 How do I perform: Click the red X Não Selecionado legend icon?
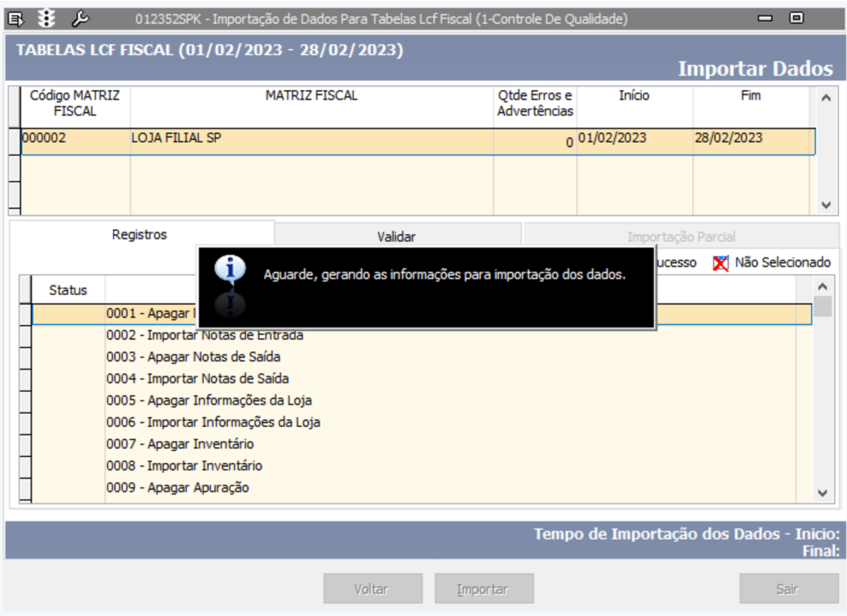click(x=720, y=263)
